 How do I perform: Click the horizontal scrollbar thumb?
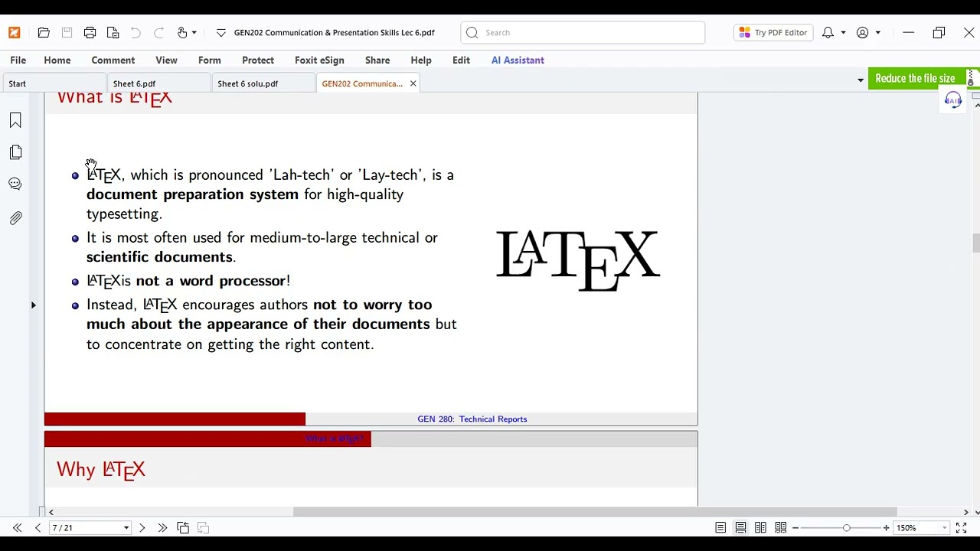coord(594,512)
